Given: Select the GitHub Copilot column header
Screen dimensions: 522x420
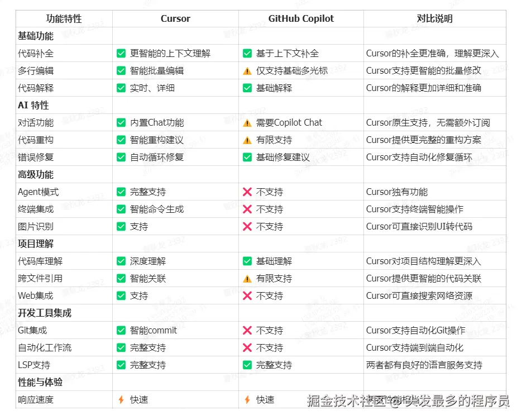Looking at the screenshot, I should pyautogui.click(x=301, y=18).
